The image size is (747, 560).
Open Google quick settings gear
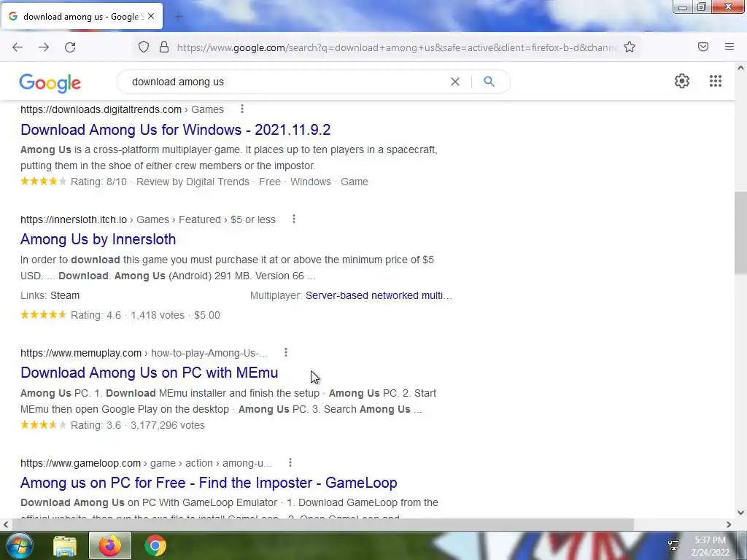(x=682, y=81)
